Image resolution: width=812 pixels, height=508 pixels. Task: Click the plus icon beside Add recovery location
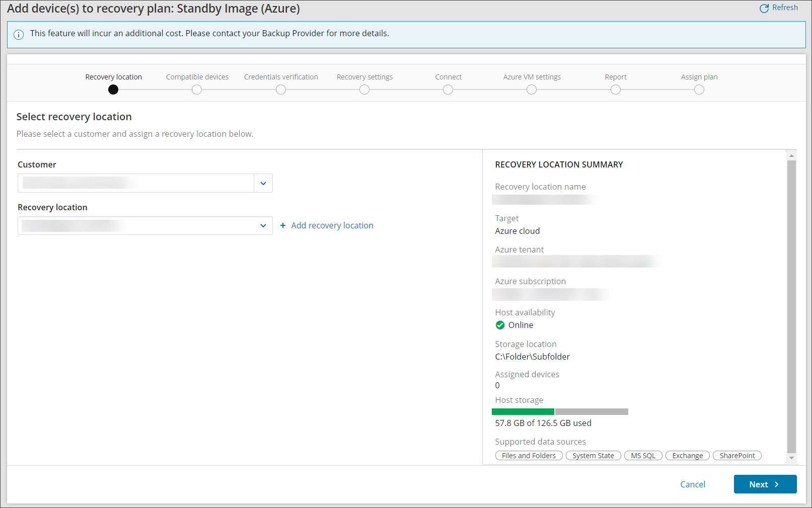283,225
